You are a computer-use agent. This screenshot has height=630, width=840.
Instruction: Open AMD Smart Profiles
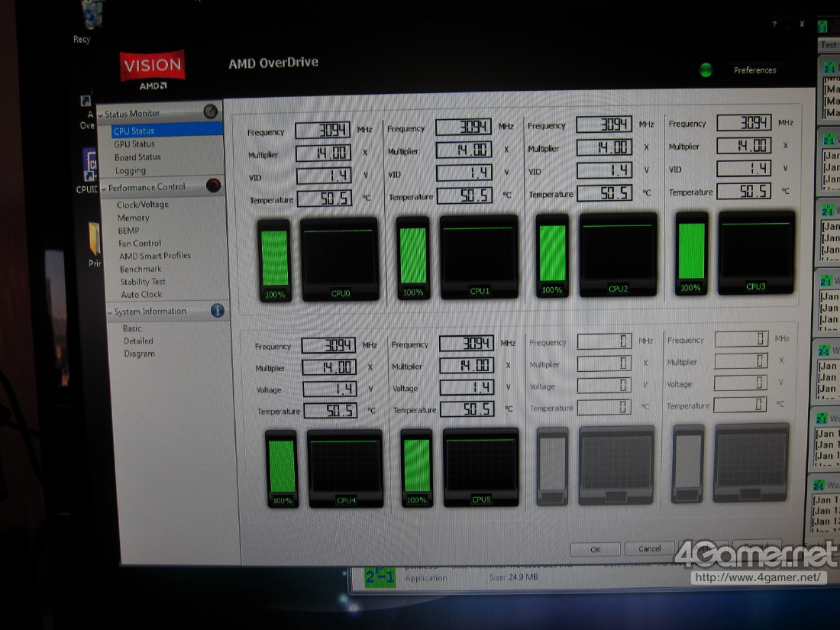(155, 256)
